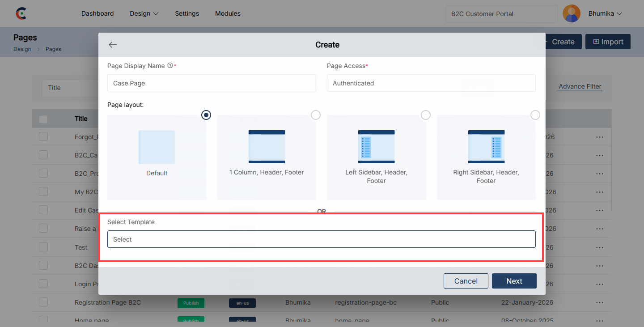This screenshot has width=644, height=327.
Task: Click the app logo in top-left corner
Action: 21,13
